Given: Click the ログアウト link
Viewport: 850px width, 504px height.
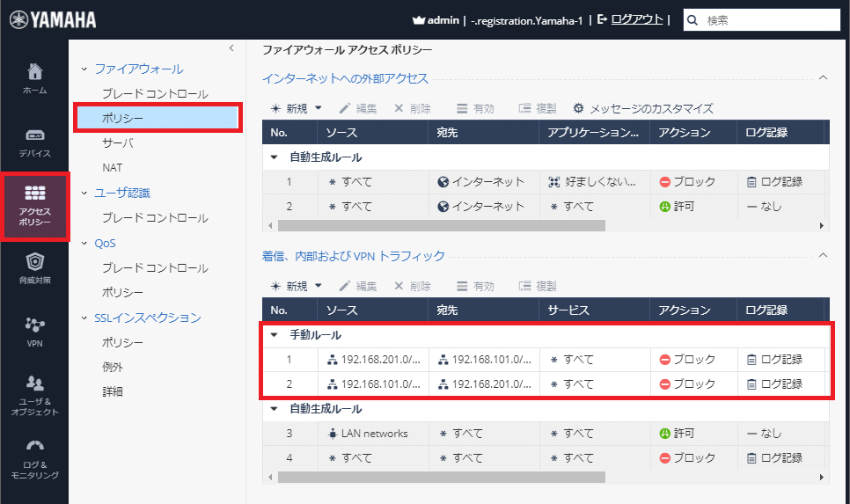Looking at the screenshot, I should pyautogui.click(x=636, y=19).
